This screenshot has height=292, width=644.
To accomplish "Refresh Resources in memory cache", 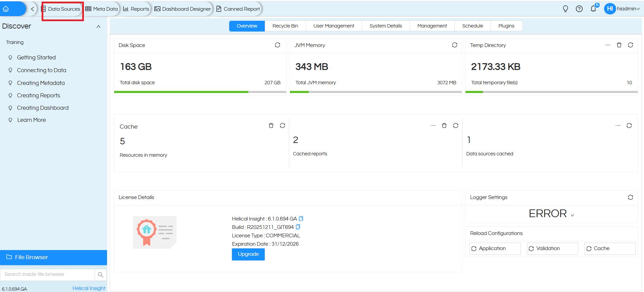I will click(283, 126).
